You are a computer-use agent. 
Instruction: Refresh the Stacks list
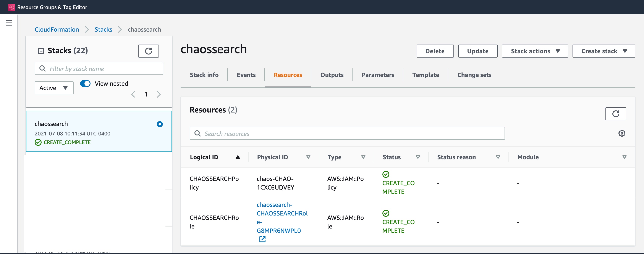148,51
